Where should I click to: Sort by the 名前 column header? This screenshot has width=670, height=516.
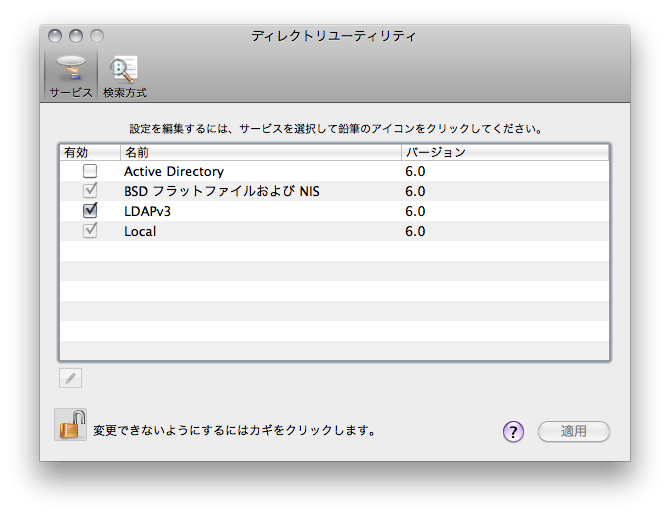[260, 152]
